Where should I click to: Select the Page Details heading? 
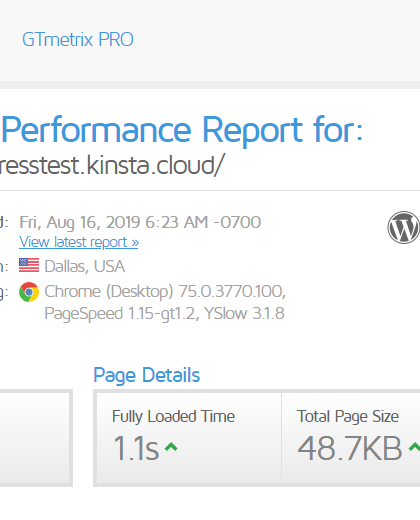pyautogui.click(x=147, y=375)
